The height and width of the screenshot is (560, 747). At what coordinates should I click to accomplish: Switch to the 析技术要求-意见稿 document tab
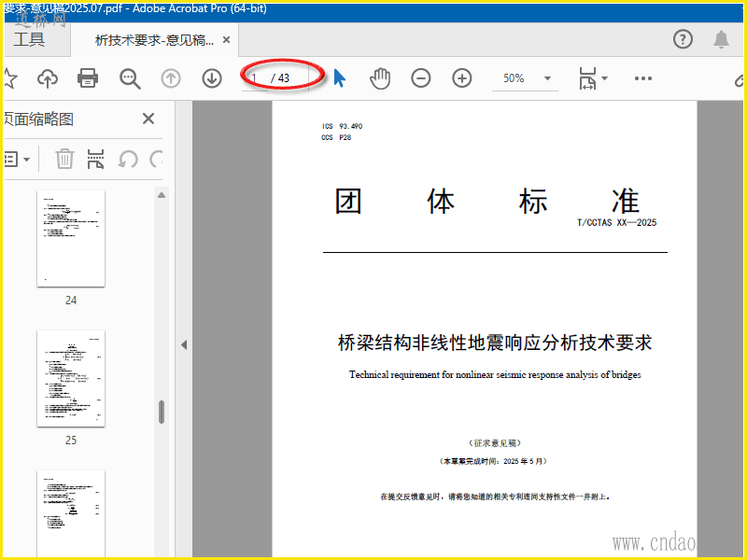click(154, 40)
